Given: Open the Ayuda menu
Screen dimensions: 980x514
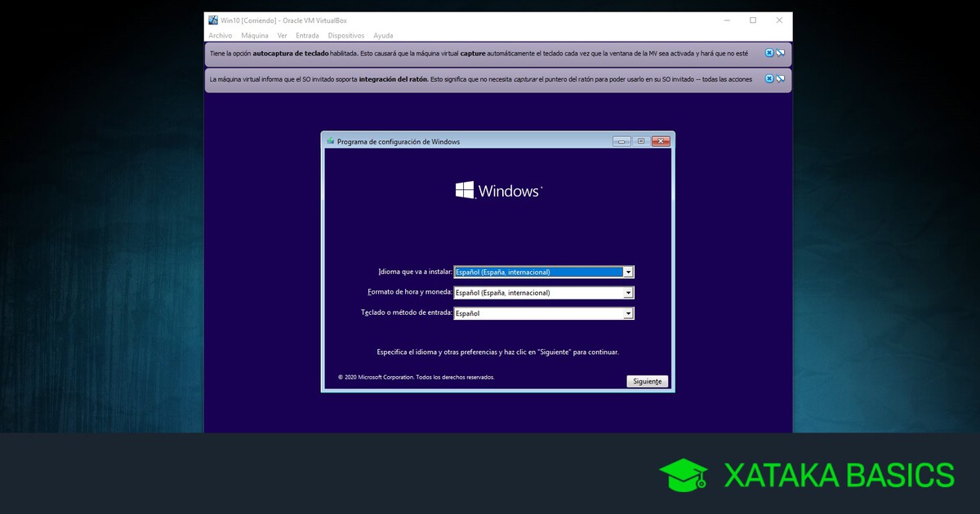Looking at the screenshot, I should [383, 36].
